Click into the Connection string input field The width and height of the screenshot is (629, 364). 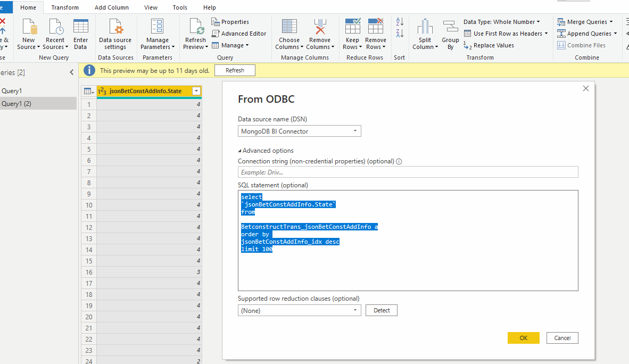pyautogui.click(x=408, y=172)
